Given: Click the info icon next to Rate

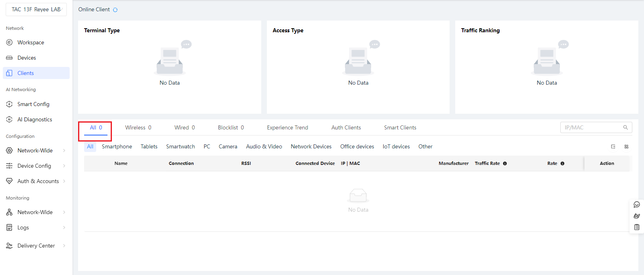Looking at the screenshot, I should click(562, 164).
